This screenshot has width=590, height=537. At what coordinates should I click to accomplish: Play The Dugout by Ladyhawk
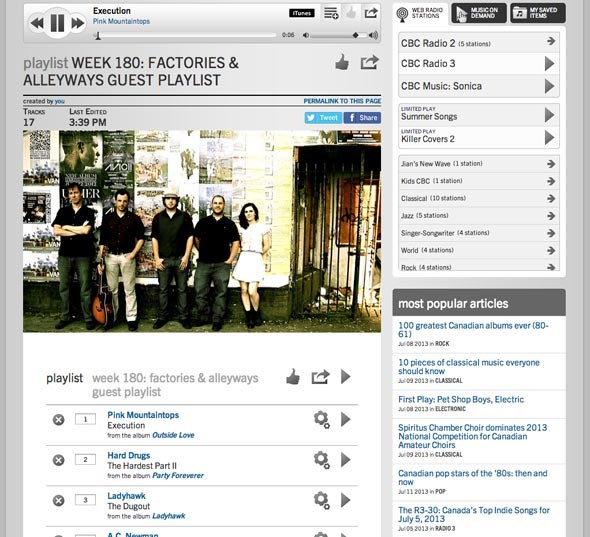tap(345, 500)
